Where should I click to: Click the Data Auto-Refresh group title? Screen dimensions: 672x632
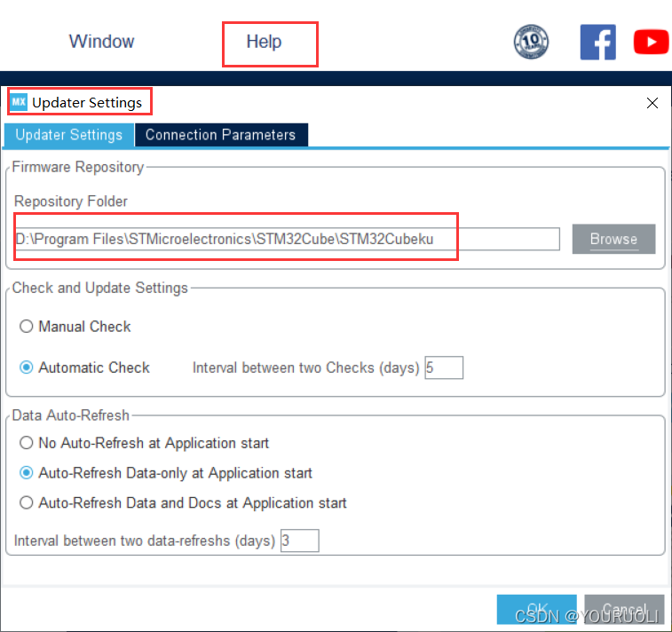click(x=71, y=415)
